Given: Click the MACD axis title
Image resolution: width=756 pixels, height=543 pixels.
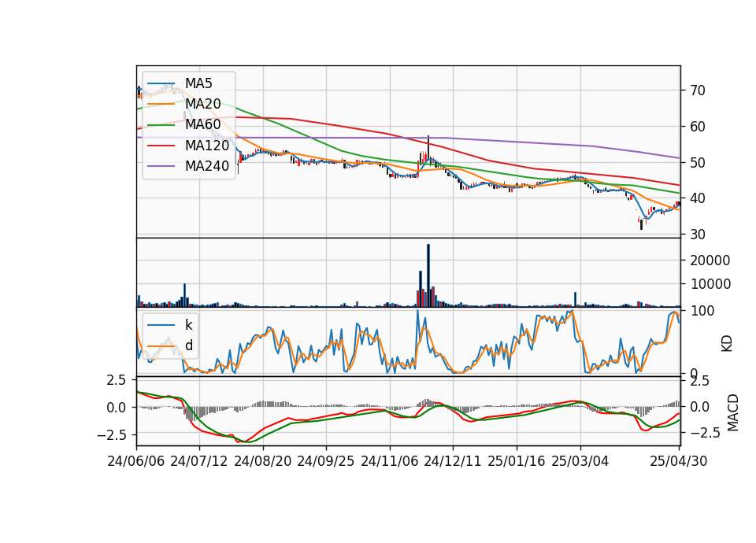Looking at the screenshot, I should click(x=732, y=412).
